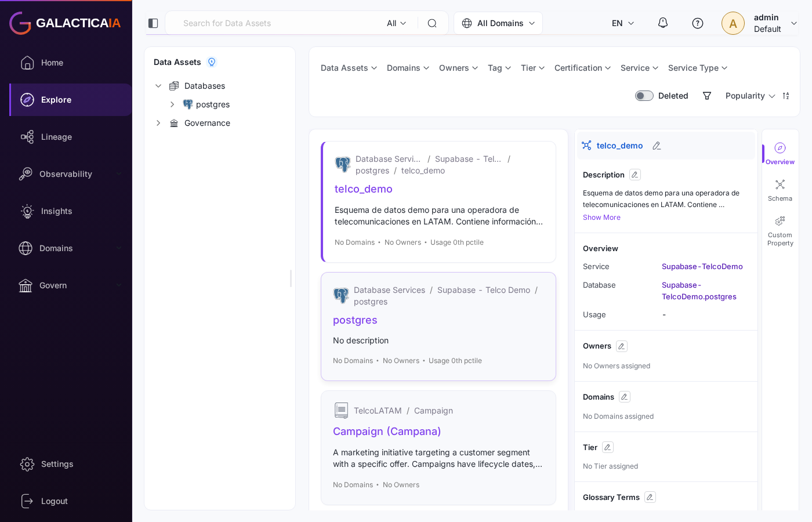Click Logout in sidebar

tap(71, 501)
